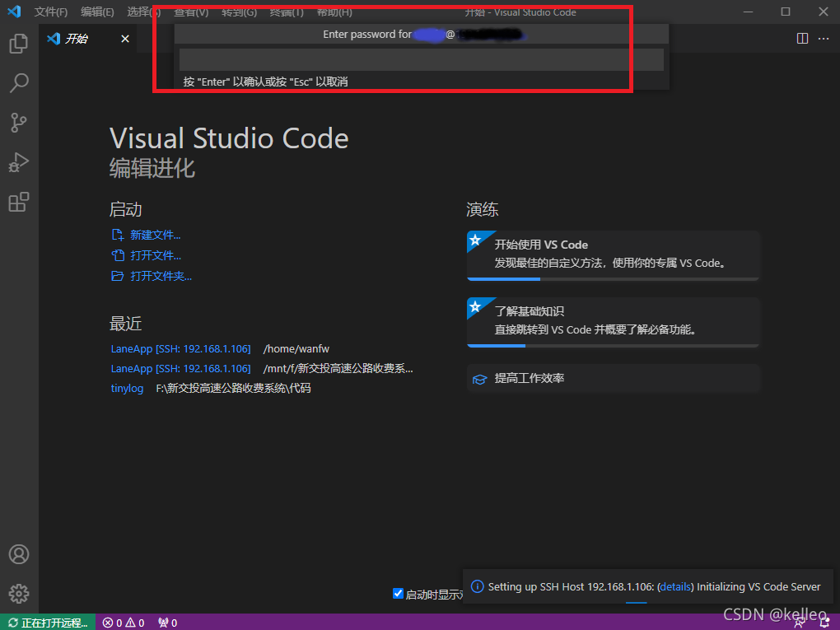
Task: Focus the SSH password input field
Action: tap(421, 59)
